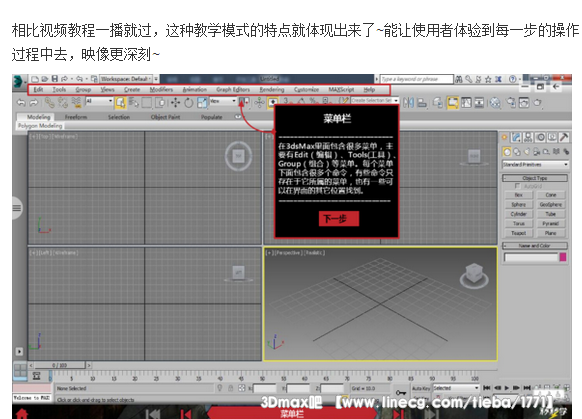Viewport: 582px width, 419px height.
Task: Open the Select by Name tool
Action: [134, 102]
